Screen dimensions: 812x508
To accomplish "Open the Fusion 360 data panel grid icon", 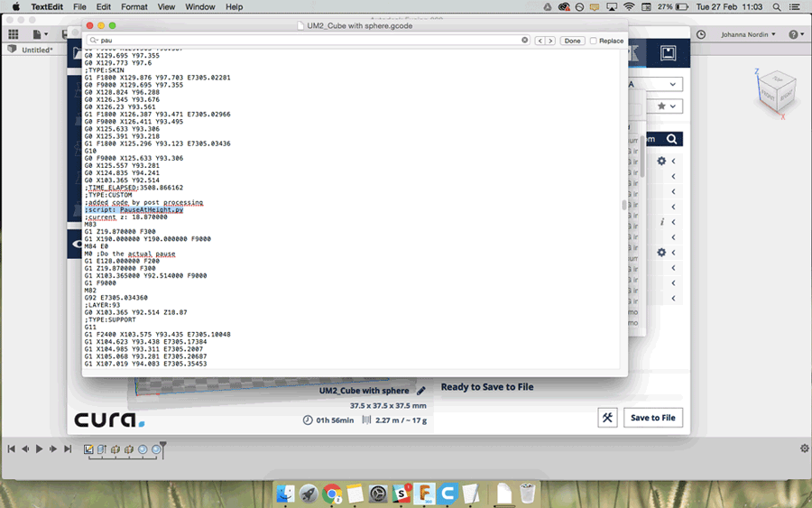I will pos(14,34).
